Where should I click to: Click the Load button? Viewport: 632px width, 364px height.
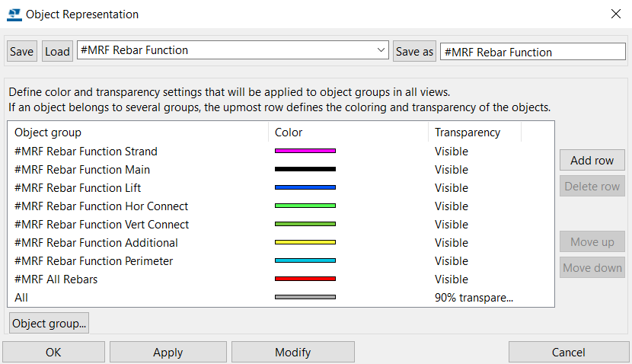coord(57,51)
